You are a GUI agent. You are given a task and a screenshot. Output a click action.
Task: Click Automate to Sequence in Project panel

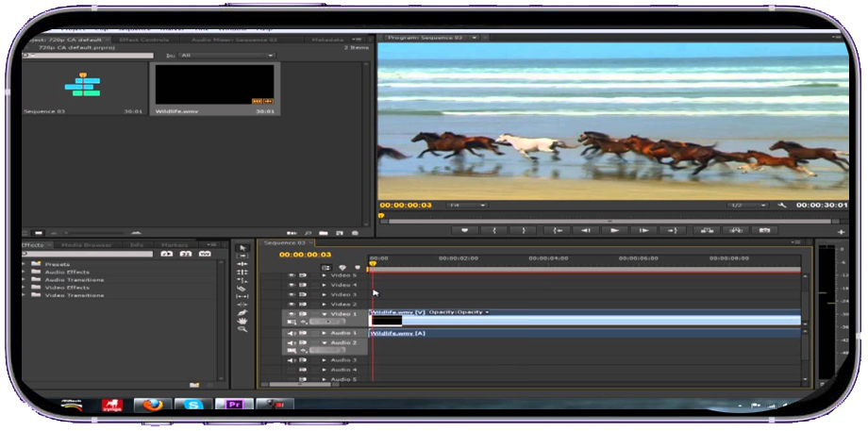tap(292, 234)
